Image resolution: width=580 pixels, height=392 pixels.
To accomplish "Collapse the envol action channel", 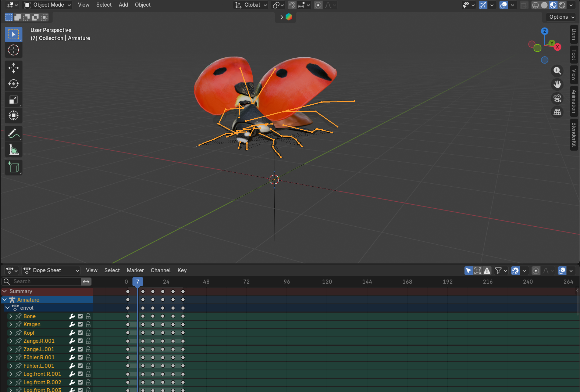I will (7, 308).
